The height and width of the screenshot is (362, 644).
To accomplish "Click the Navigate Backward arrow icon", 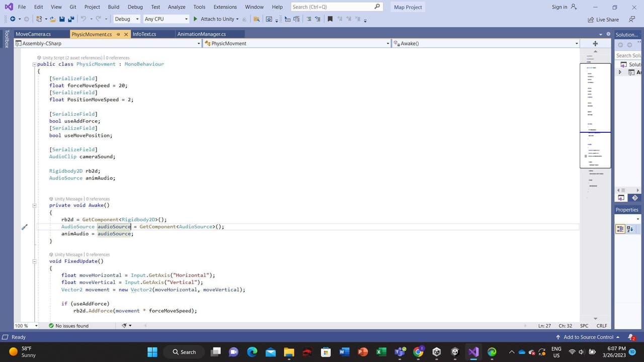I will 13,19.
